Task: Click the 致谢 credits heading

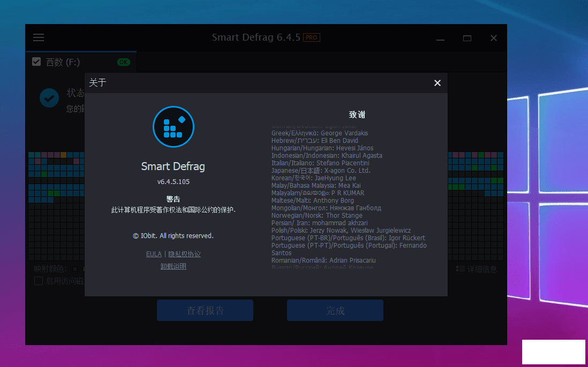Action: pos(357,114)
